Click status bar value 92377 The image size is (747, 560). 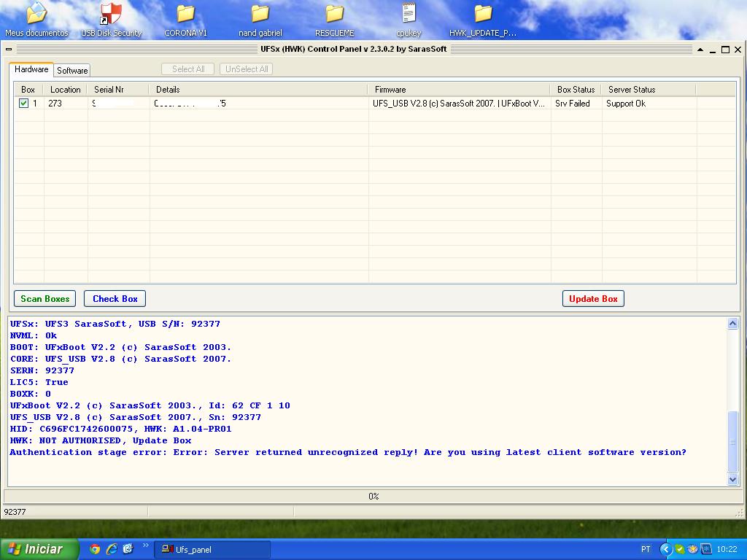pos(15,512)
